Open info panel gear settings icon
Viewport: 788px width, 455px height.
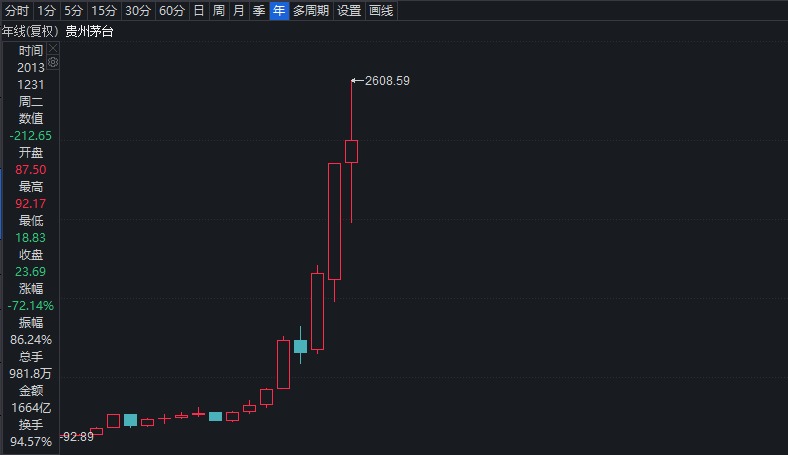pos(53,62)
